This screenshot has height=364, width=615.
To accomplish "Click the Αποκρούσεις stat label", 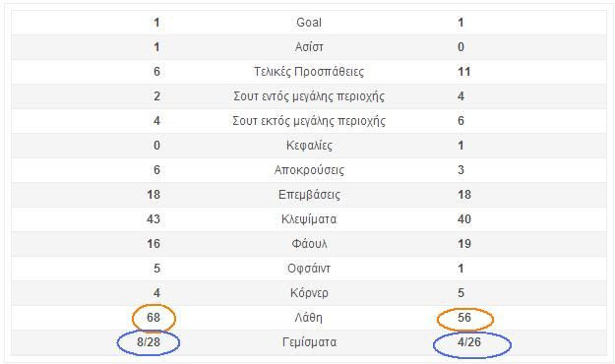I will (x=309, y=170).
